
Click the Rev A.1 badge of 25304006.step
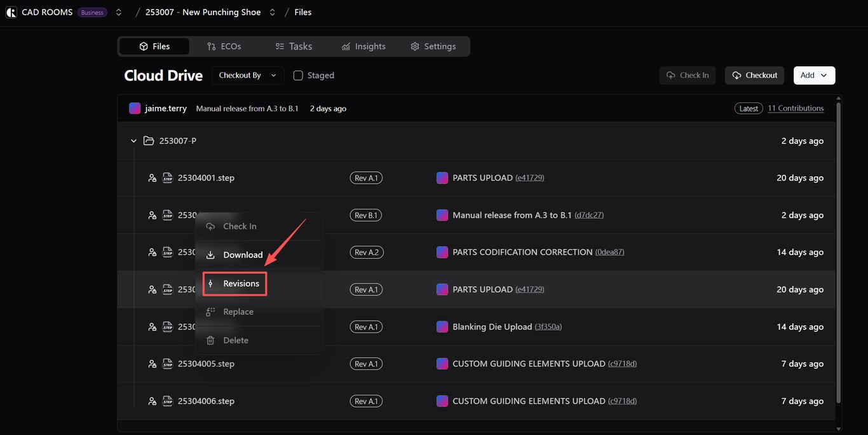pyautogui.click(x=367, y=401)
